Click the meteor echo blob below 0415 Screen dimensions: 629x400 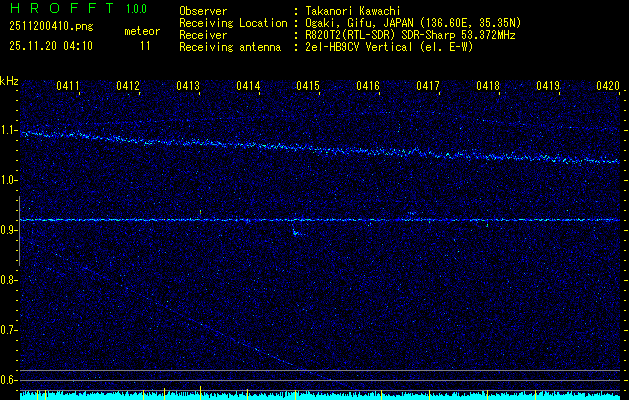296,233
